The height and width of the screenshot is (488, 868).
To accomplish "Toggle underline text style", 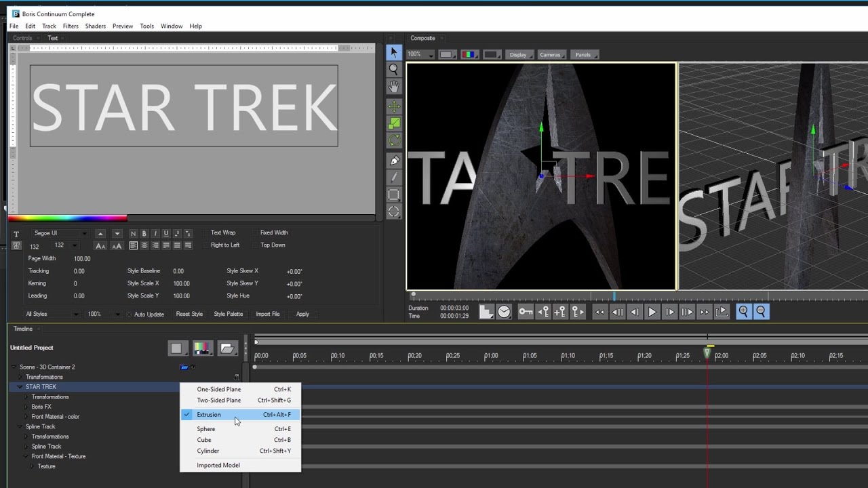I will point(166,234).
